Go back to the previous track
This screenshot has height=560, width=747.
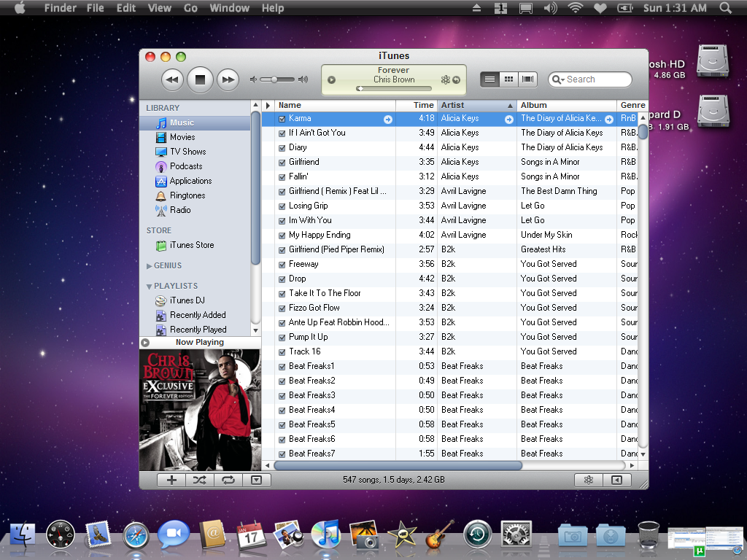pyautogui.click(x=172, y=79)
